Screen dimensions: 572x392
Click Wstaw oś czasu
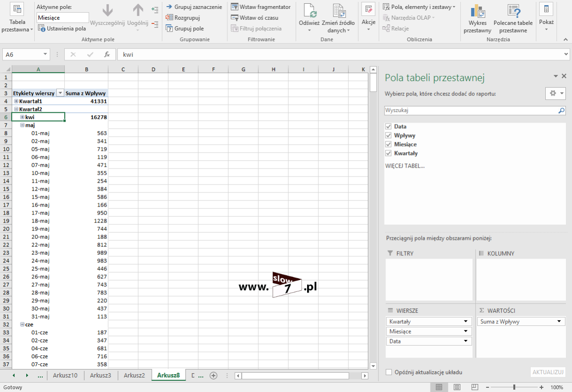(x=255, y=18)
